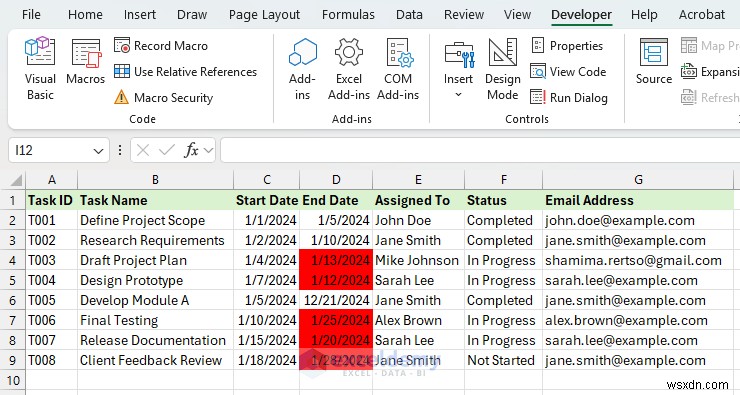Click Expansion Packs icon
740x395 pixels.
689,72
